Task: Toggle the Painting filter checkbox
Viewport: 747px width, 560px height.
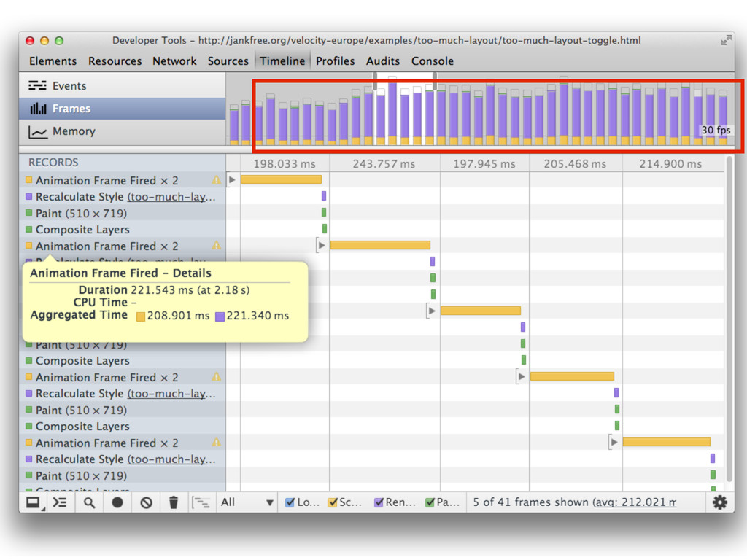Action: coord(430,502)
